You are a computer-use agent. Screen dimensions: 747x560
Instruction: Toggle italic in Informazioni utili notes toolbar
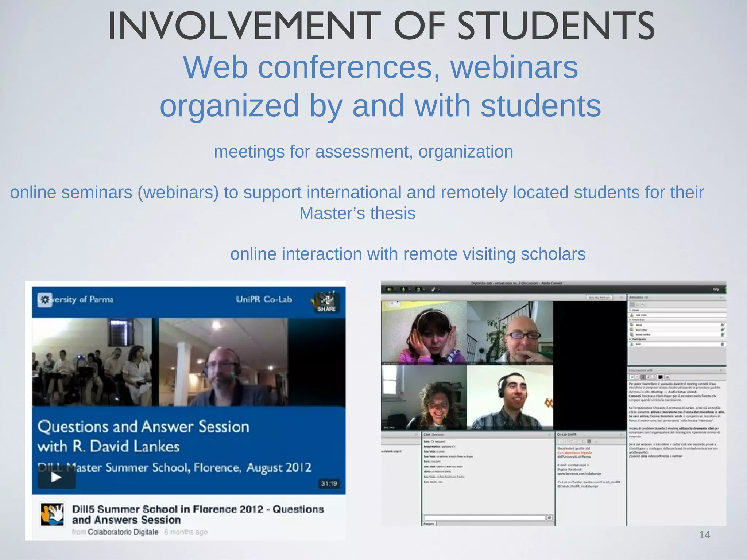(649, 377)
